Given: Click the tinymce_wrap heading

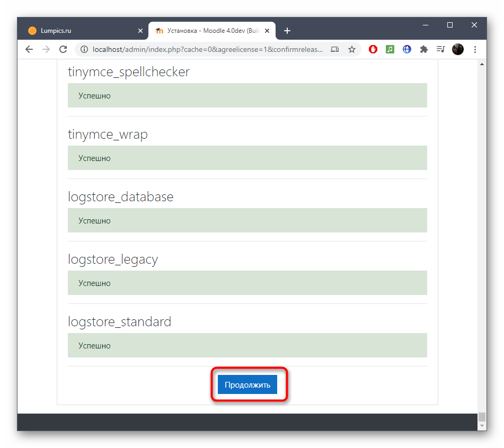Looking at the screenshot, I should tap(108, 135).
